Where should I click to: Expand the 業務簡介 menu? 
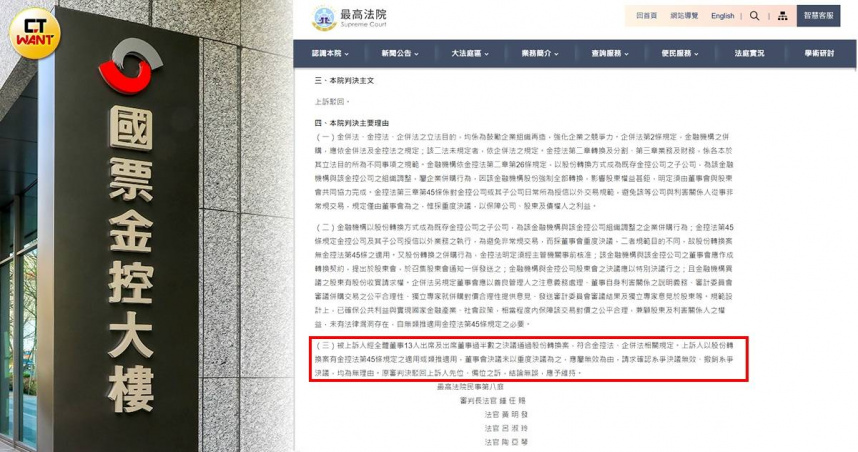pyautogui.click(x=540, y=54)
